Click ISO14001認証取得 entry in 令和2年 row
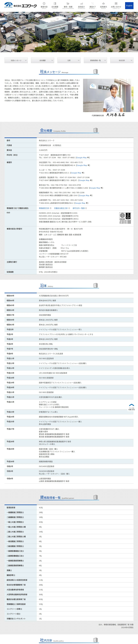 [47, 466]
